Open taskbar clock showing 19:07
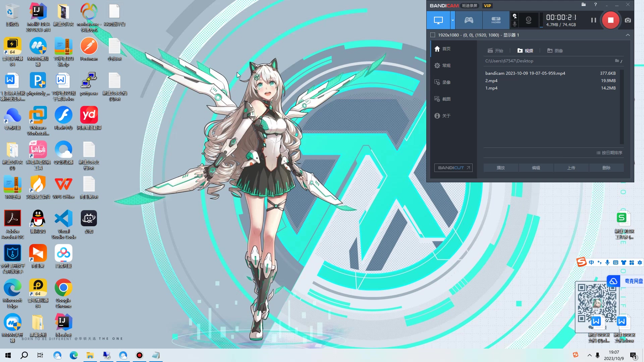The height and width of the screenshot is (362, 644). [614, 355]
